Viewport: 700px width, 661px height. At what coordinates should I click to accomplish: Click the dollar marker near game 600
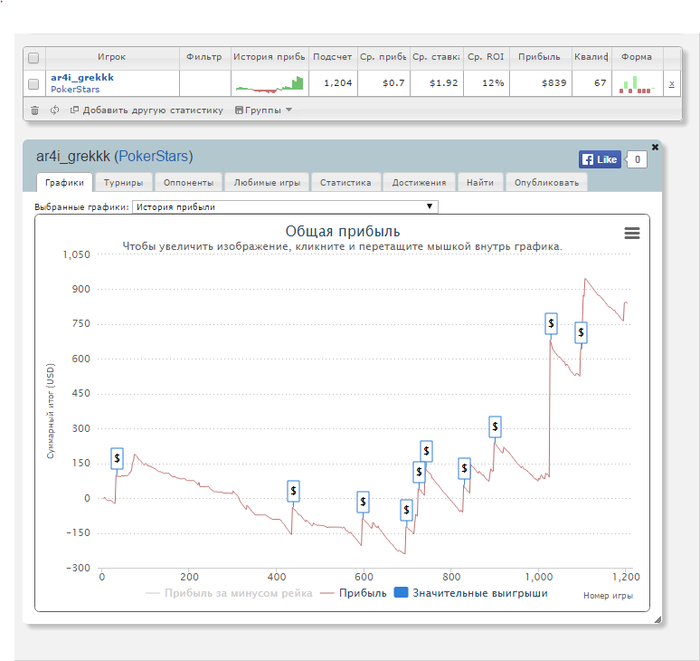363,502
